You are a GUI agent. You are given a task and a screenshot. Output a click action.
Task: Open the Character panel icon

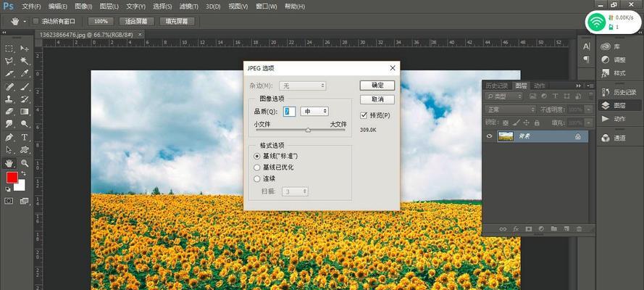point(587,47)
